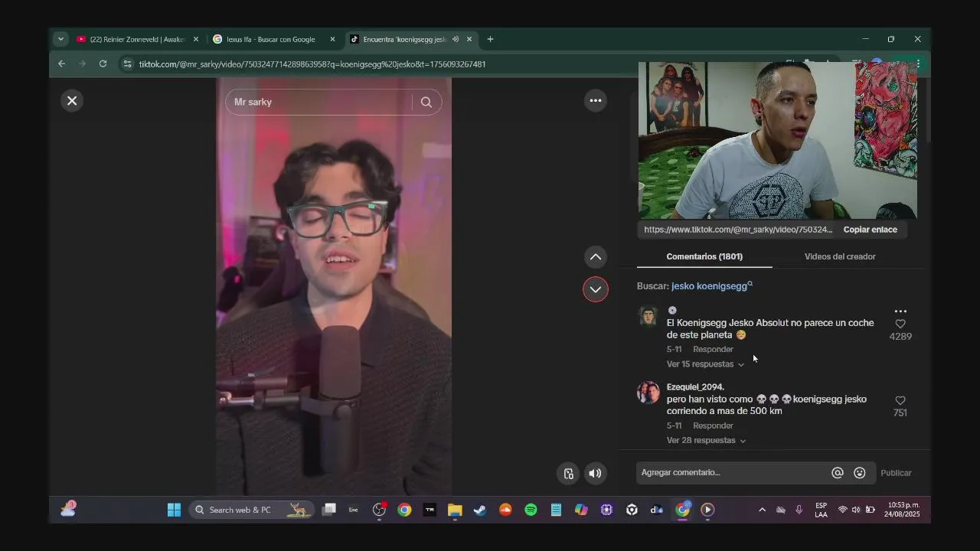Close the TikTok video viewer
The image size is (980, 551).
[x=72, y=100]
